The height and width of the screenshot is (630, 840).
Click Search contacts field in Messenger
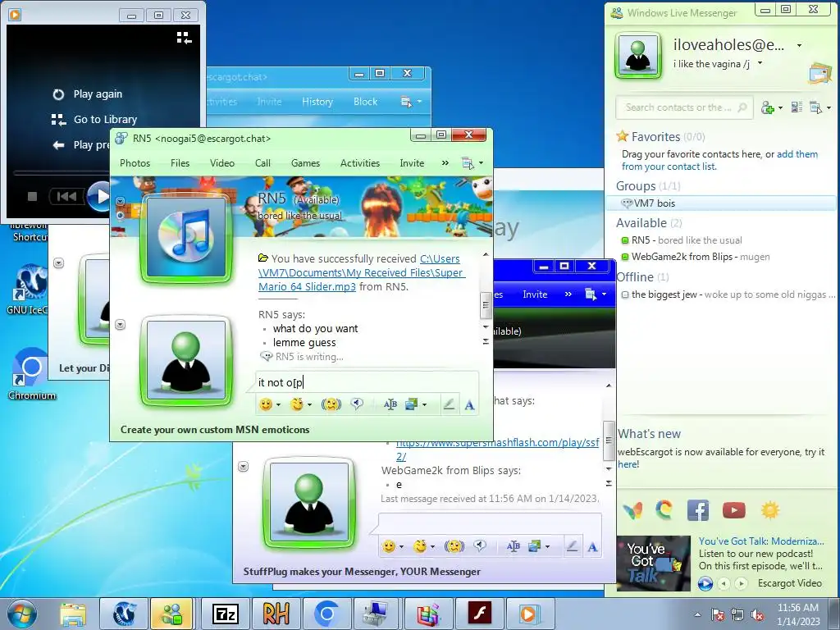(x=684, y=107)
